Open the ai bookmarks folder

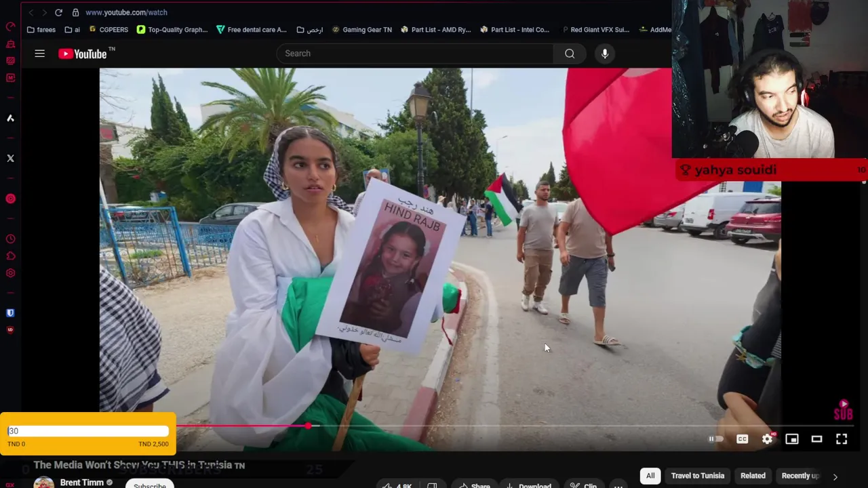[x=73, y=30]
